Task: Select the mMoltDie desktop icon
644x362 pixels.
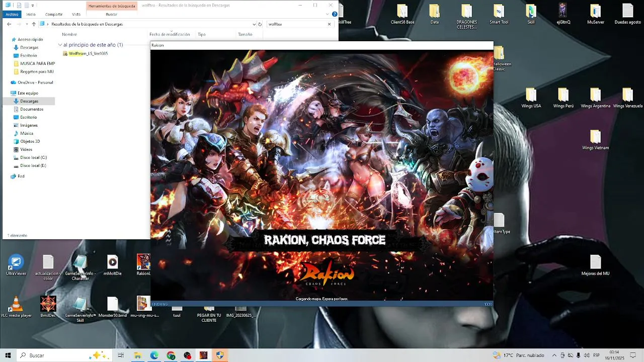Action: 112,265
